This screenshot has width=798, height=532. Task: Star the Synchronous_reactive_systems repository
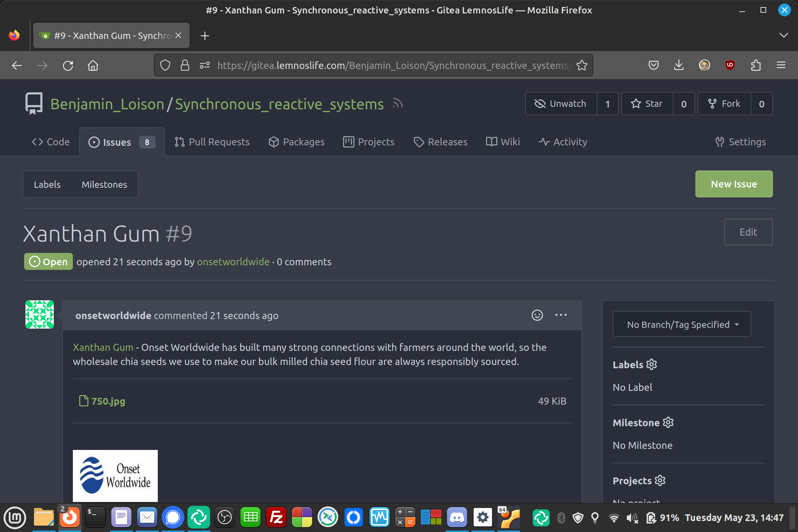click(x=647, y=104)
